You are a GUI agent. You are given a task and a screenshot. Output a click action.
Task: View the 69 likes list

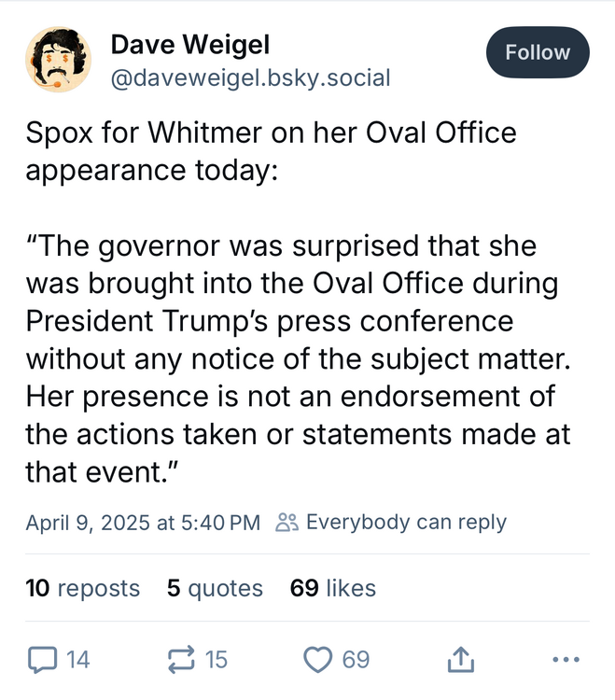pos(333,588)
